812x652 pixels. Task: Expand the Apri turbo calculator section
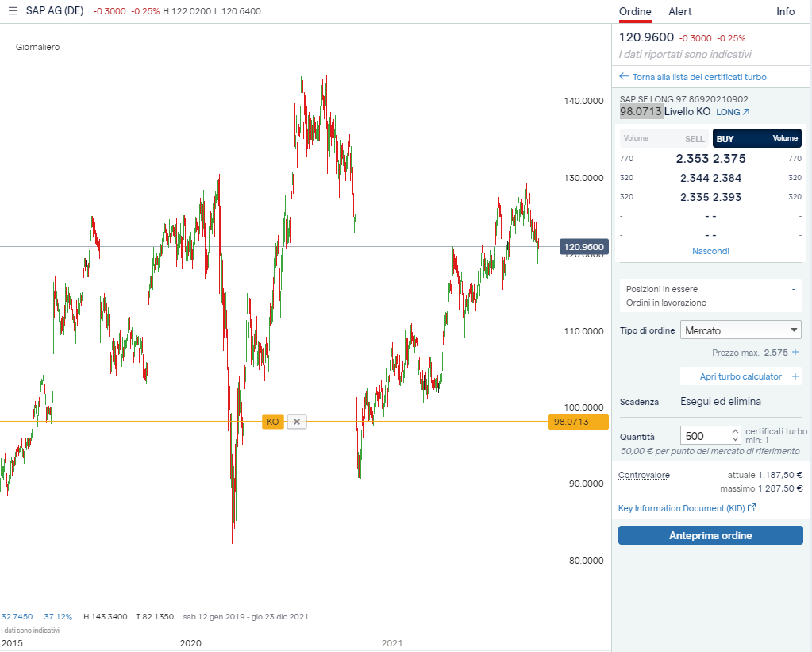pyautogui.click(x=740, y=376)
